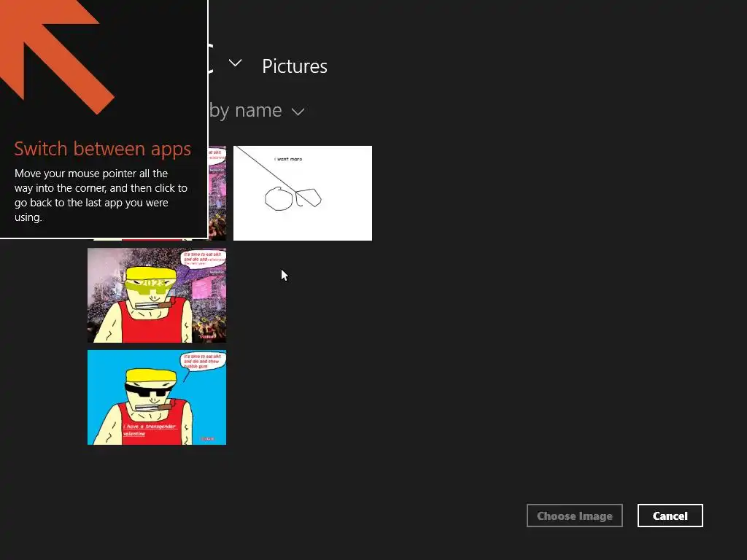Open the sort 'by name' dropdown
The image size is (747, 560).
click(x=256, y=111)
